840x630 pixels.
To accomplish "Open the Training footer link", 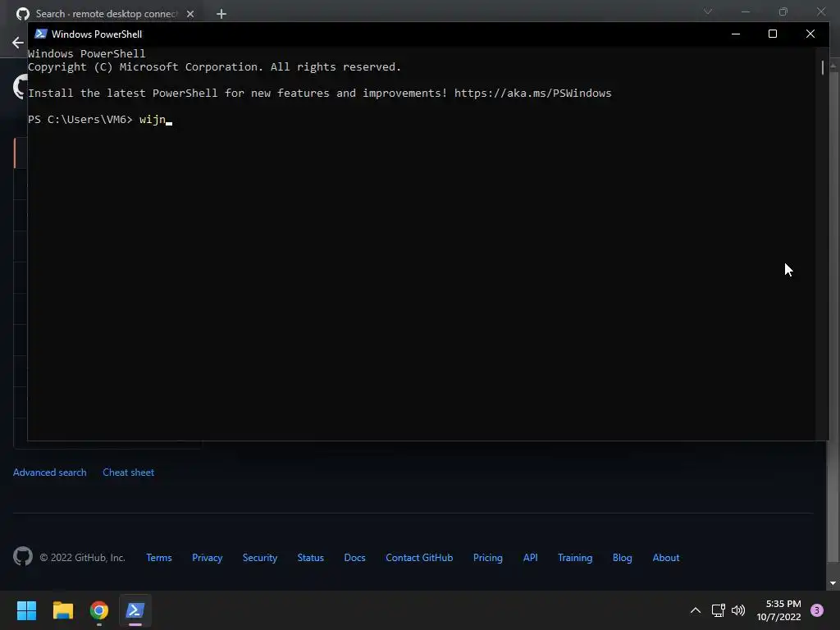I will [x=575, y=558].
